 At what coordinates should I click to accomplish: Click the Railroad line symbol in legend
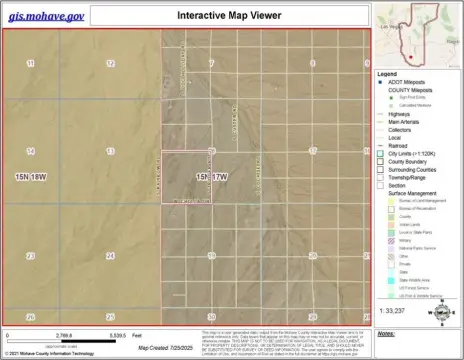(380, 146)
